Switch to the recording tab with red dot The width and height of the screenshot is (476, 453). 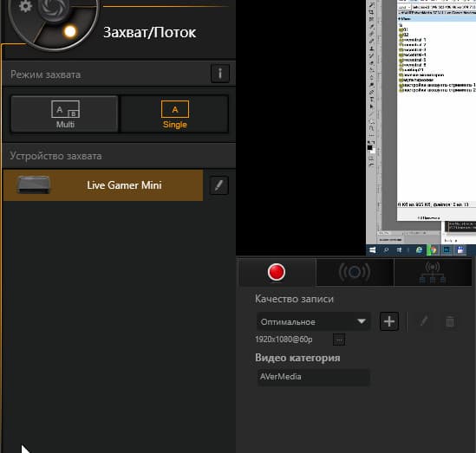point(277,272)
